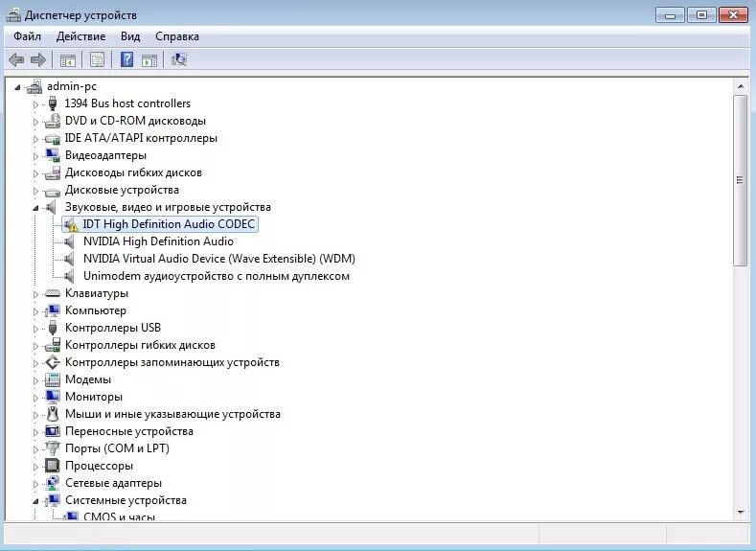Select the Системные устройства label
This screenshot has width=756, height=551.
tap(126, 500)
